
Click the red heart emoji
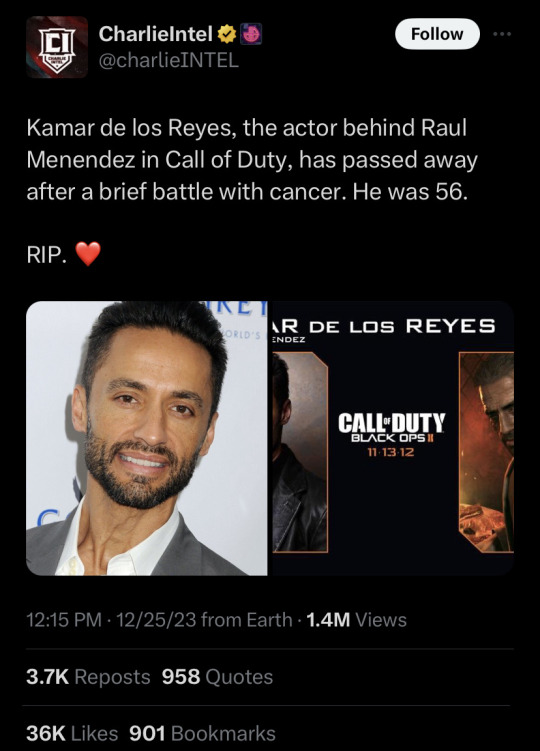click(x=88, y=254)
